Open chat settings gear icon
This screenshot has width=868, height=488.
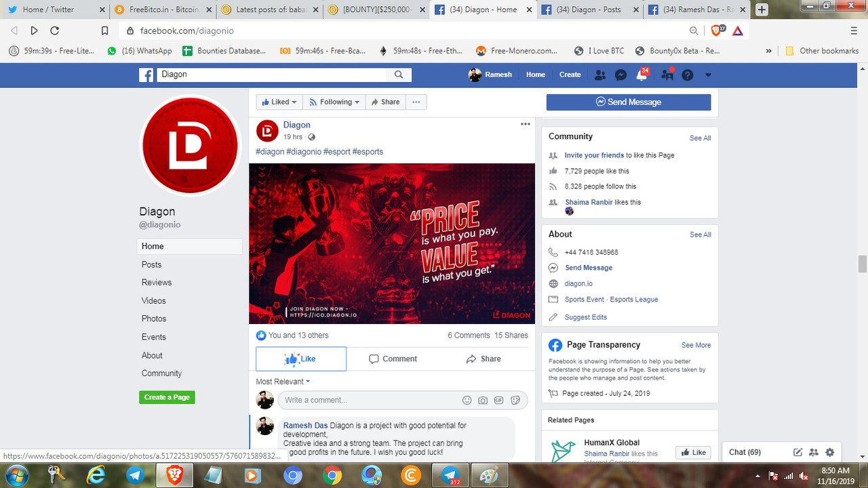point(829,452)
